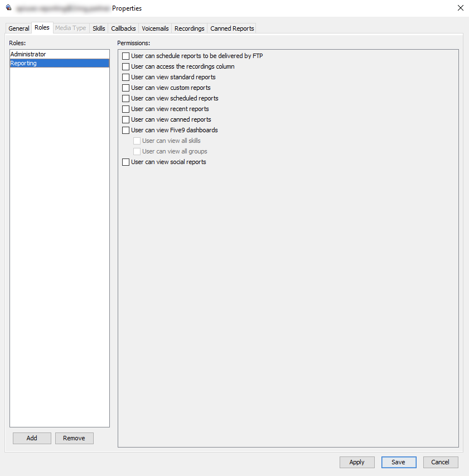Check user can view recent reports

125,109
